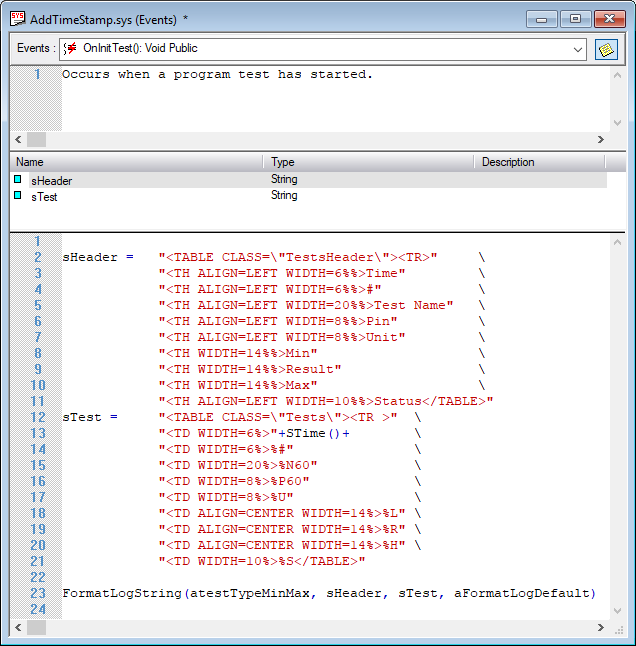
Task: Click the aFormatLogDefault argument on line 23
Action: coord(521,594)
